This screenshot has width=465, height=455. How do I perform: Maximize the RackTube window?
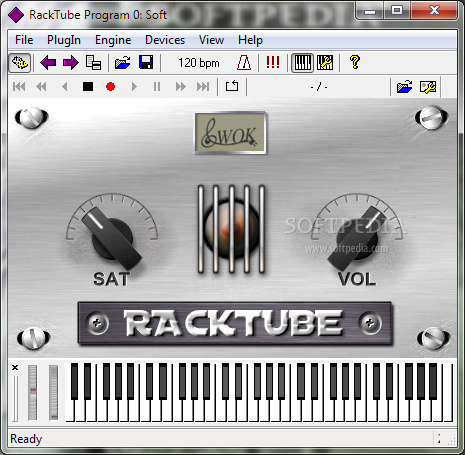[x=397, y=11]
